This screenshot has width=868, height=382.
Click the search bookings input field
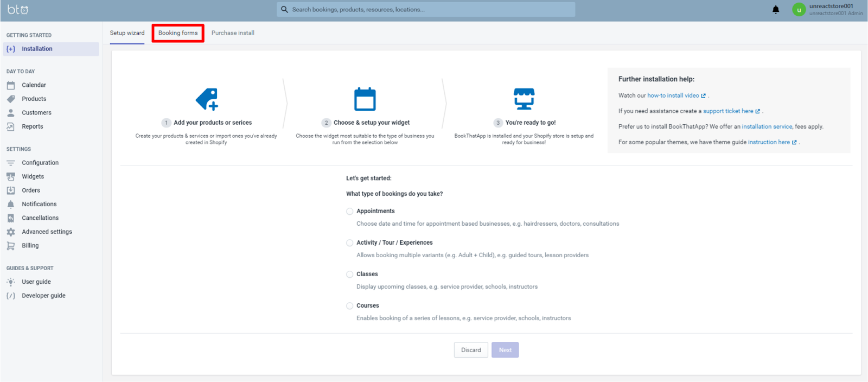coord(426,10)
